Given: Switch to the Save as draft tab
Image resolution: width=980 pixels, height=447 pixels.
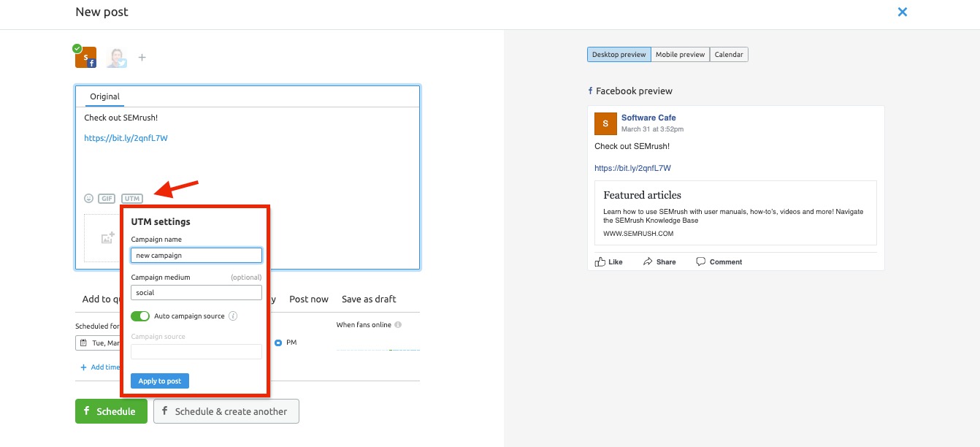Looking at the screenshot, I should pos(369,299).
